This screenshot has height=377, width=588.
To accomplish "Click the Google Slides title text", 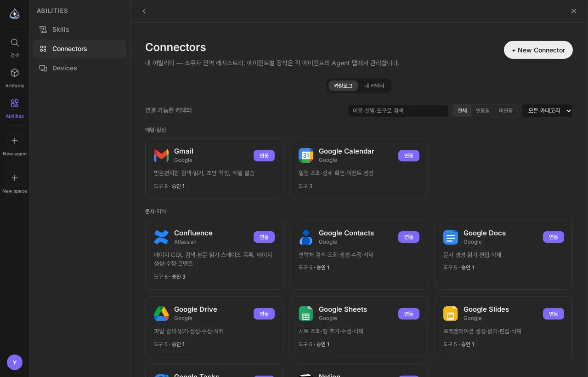I will pyautogui.click(x=486, y=309).
